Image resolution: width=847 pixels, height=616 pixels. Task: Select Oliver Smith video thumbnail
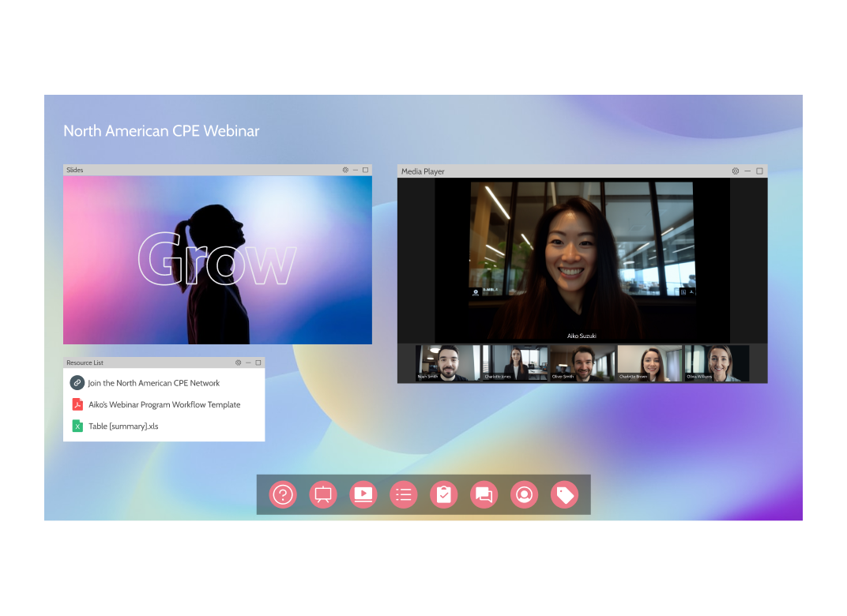582,363
